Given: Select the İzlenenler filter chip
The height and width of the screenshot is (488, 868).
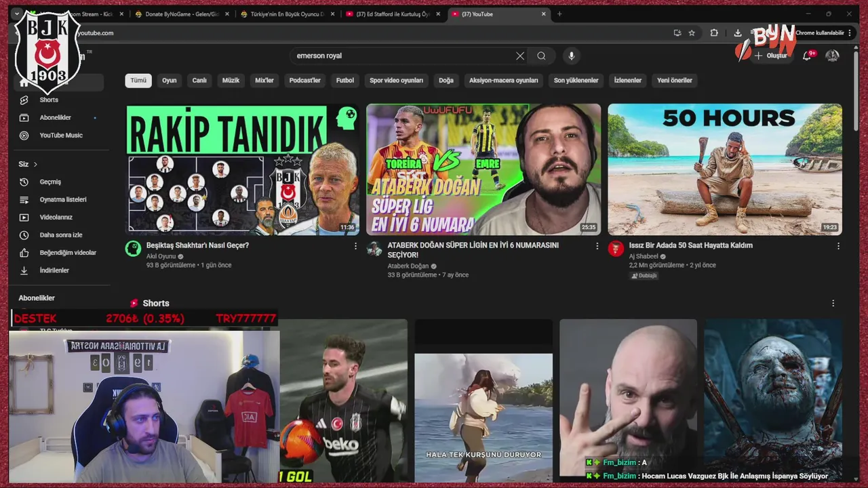Looking at the screenshot, I should tap(628, 80).
